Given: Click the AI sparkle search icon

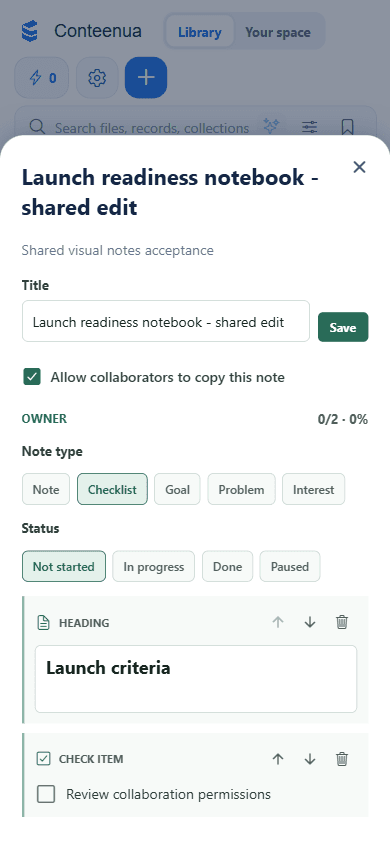Looking at the screenshot, I should 271,127.
